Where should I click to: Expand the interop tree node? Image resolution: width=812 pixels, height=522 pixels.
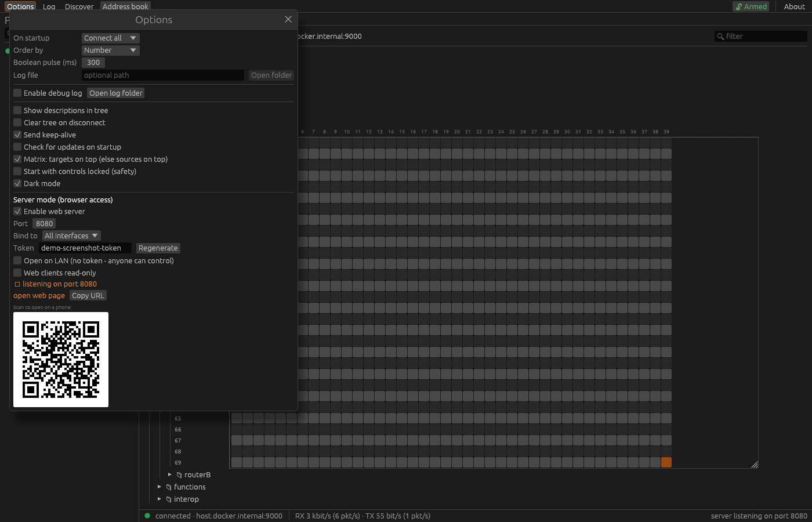coord(159,499)
